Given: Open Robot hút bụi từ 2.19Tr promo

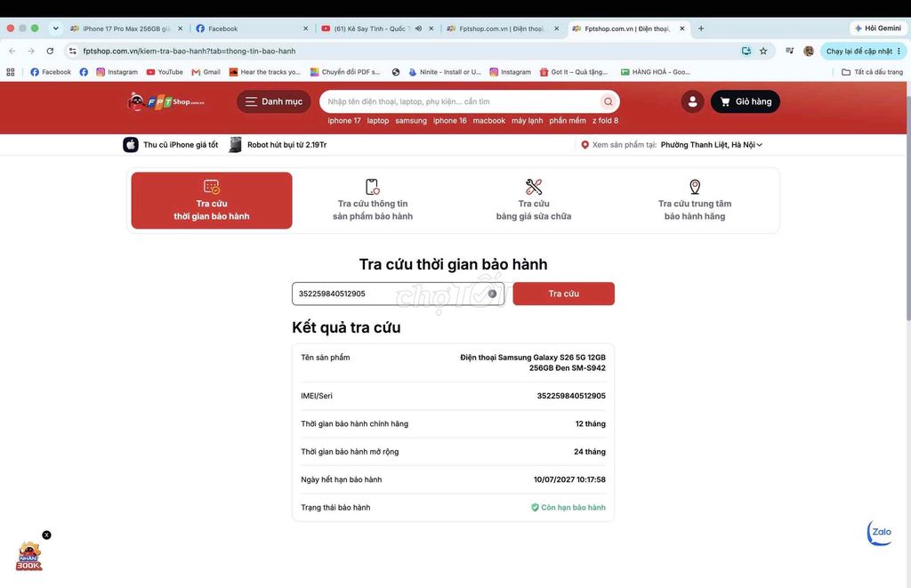Looking at the screenshot, I should [278, 145].
